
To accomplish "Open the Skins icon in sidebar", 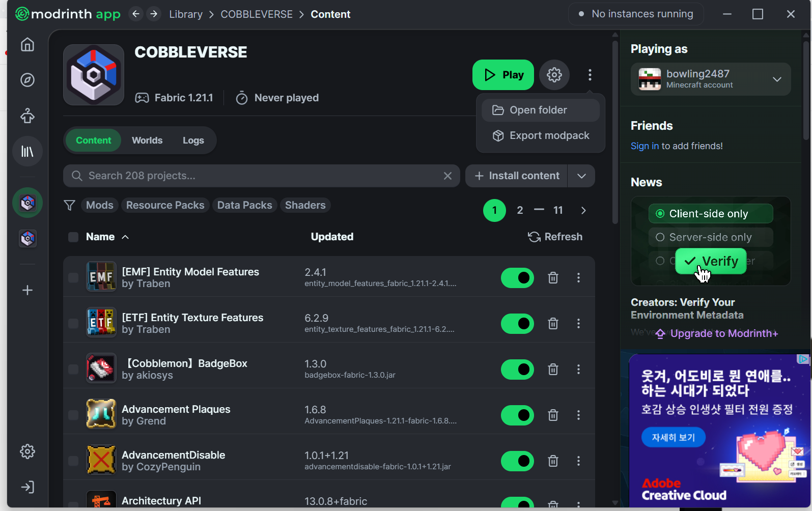I will (27, 116).
